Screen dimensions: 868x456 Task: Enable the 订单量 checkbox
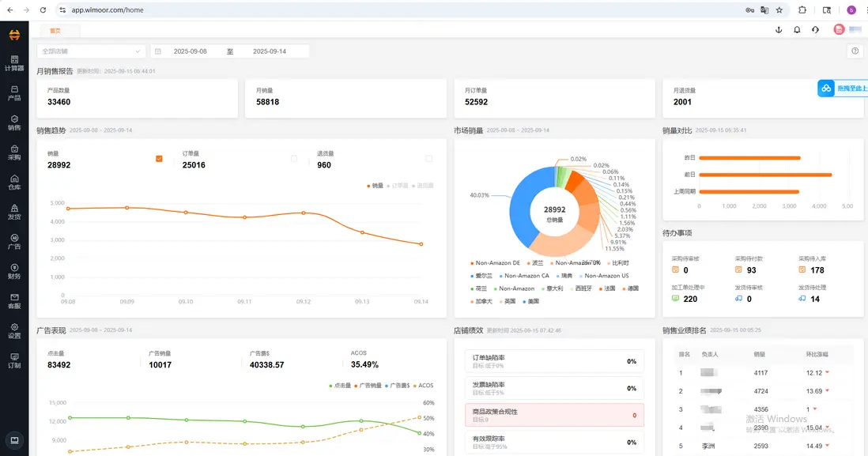pos(294,159)
